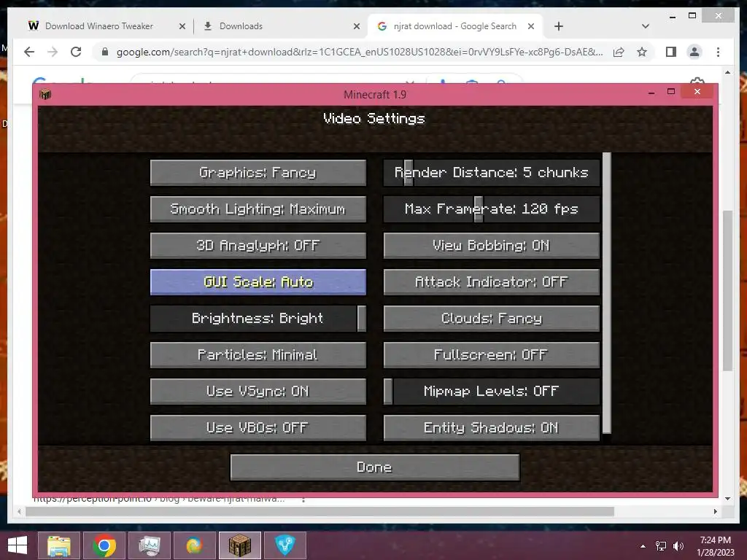Screen dimensions: 747x560
Task: Minimize the Minecraft 1.9 window
Action: (651, 93)
